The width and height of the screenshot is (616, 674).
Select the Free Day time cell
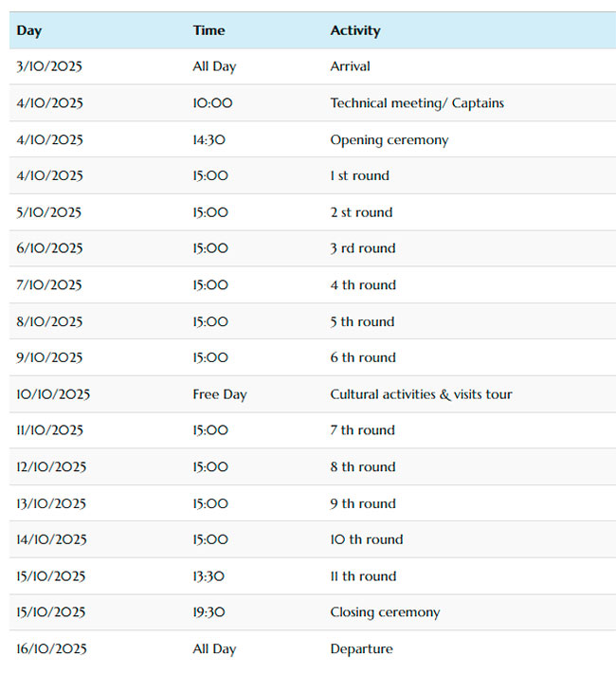[219, 394]
